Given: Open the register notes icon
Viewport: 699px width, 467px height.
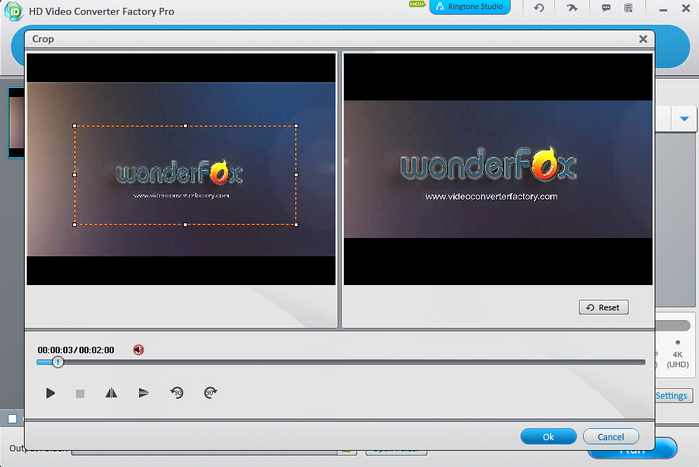Looking at the screenshot, I should 628,8.
